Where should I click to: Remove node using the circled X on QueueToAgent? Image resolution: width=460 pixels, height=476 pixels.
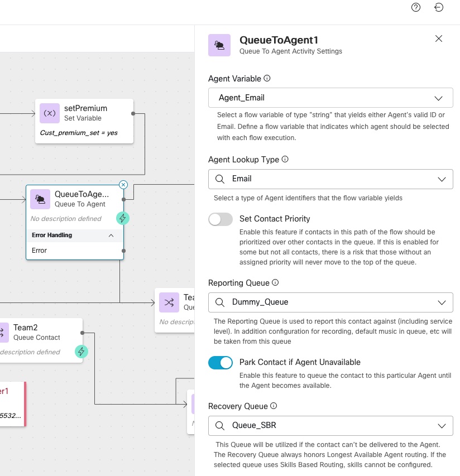tap(123, 185)
